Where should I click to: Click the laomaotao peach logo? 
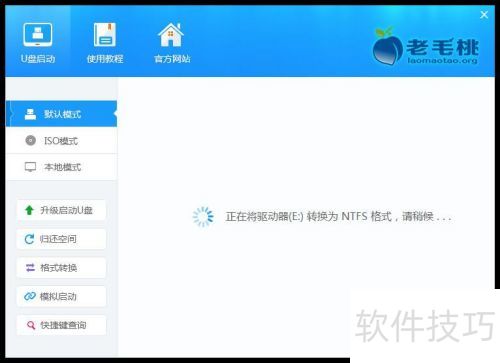click(x=387, y=46)
